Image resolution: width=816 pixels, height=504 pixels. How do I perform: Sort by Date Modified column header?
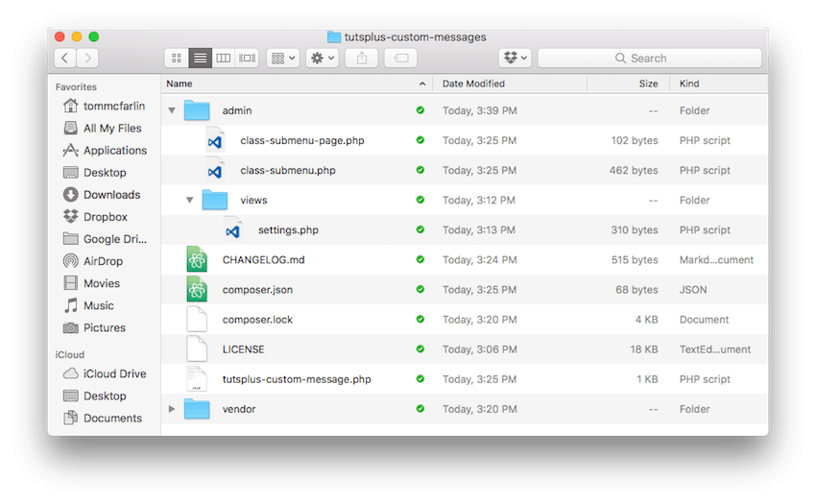pos(473,84)
